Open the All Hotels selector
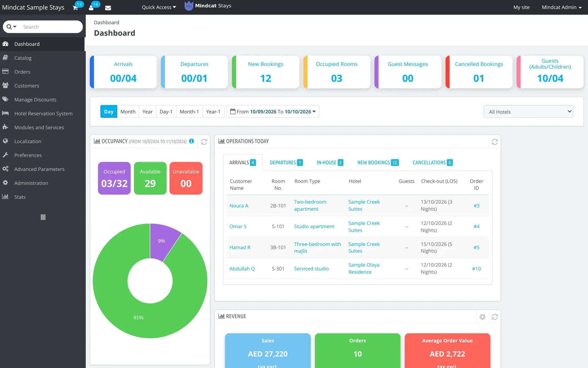588x368 pixels. point(528,112)
